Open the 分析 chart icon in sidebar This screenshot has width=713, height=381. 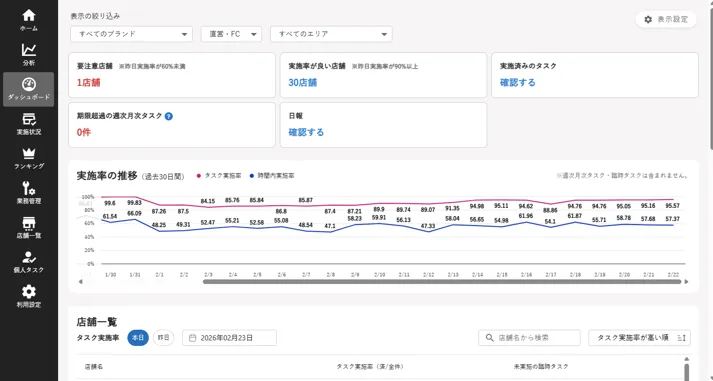click(29, 50)
